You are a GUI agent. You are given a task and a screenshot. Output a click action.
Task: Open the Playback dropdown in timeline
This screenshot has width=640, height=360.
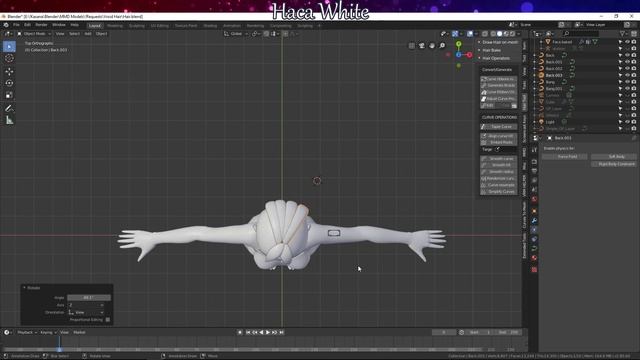[27, 332]
